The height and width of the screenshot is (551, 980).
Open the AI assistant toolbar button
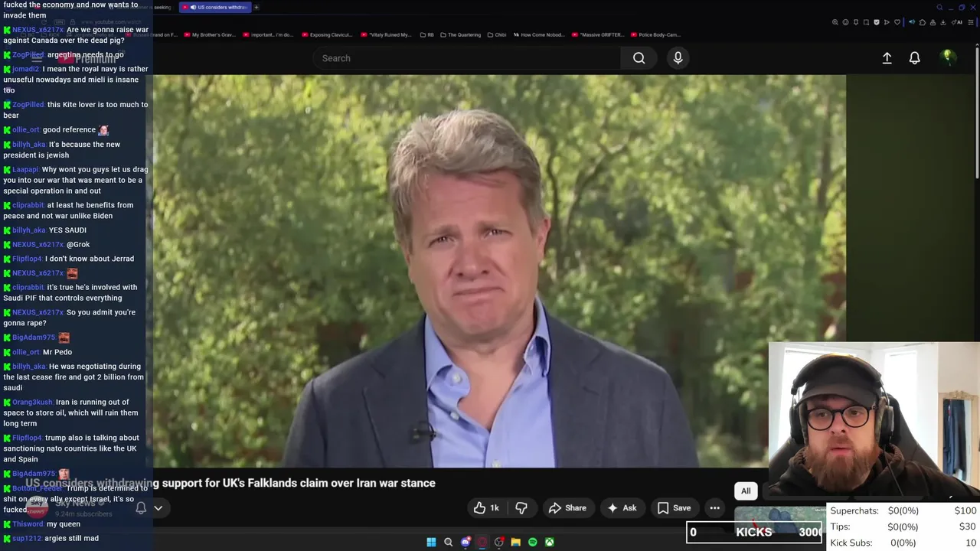[957, 22]
